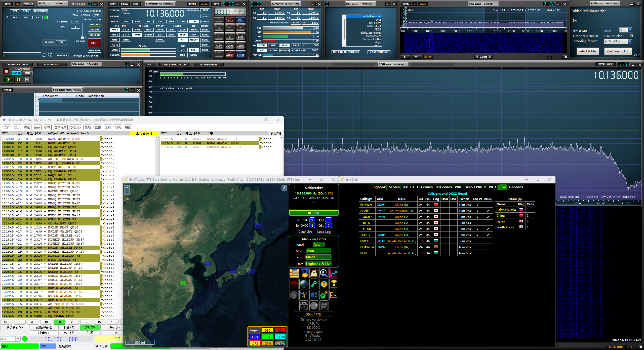Viewport: 644px width, 350px height.
Task: Open the yellow question mark help icon
Action: tap(324, 284)
